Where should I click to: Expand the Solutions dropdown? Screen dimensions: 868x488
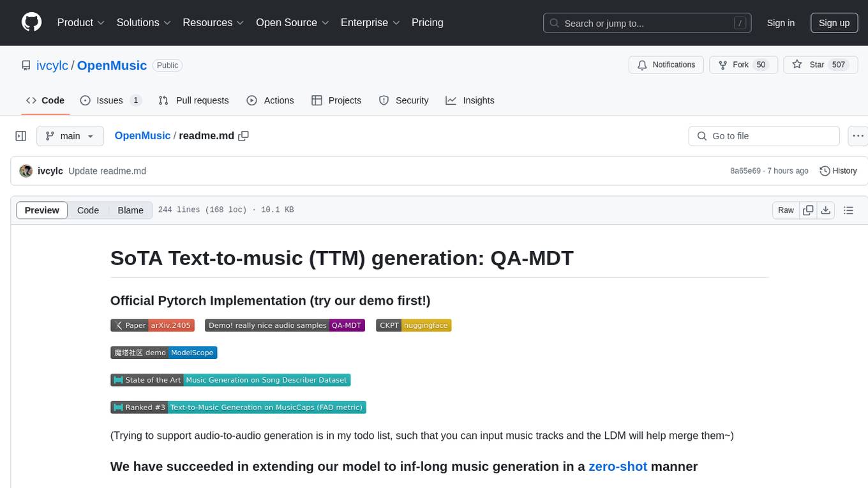(x=144, y=22)
